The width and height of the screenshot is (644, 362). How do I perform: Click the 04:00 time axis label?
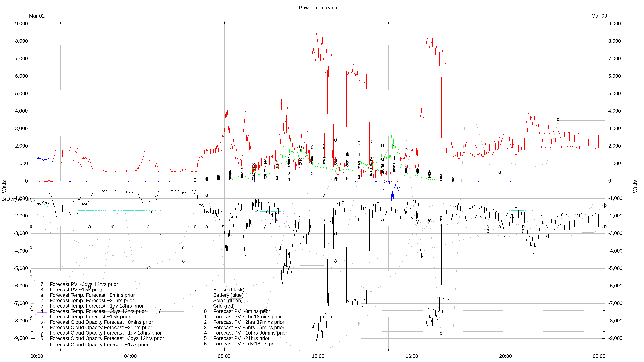click(x=130, y=356)
